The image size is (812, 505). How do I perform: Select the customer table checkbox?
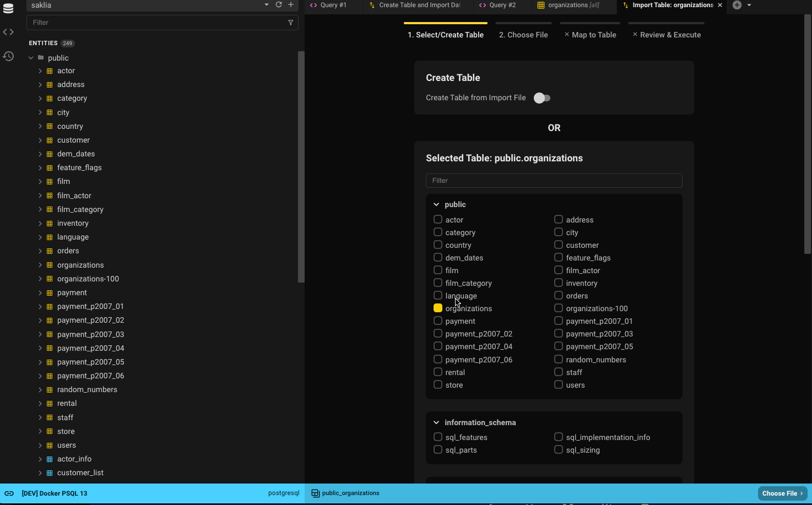pos(559,245)
